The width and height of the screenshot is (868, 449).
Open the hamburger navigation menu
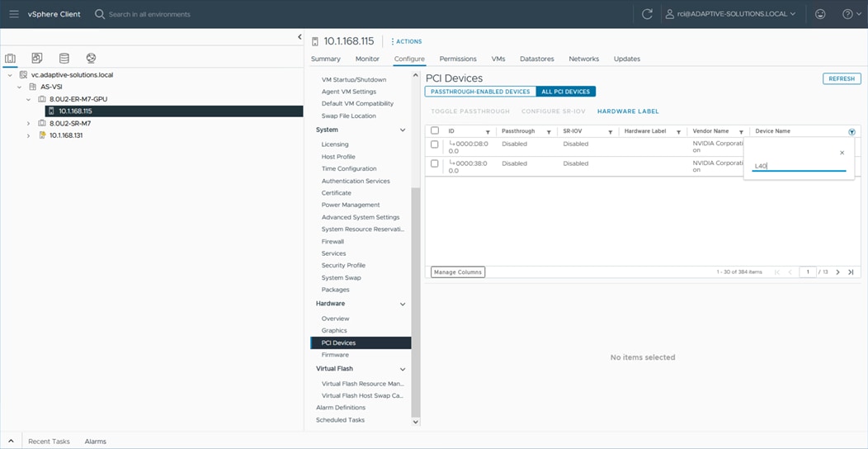coord(14,14)
